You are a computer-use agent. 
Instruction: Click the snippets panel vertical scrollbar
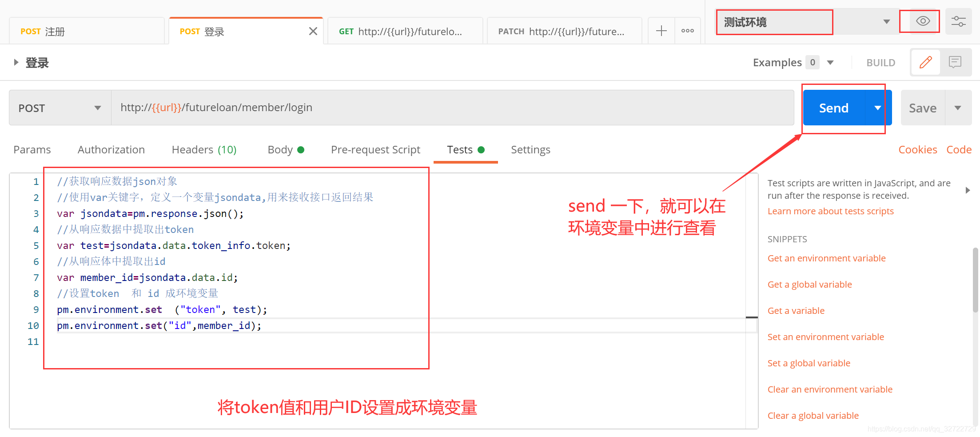pyautogui.click(x=975, y=280)
